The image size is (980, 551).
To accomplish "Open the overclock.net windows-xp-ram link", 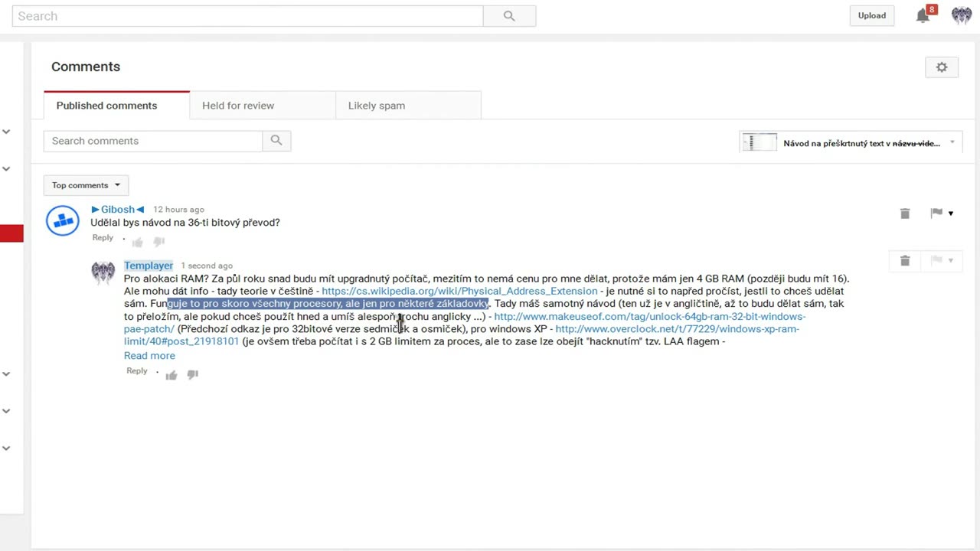I will 677,329.
